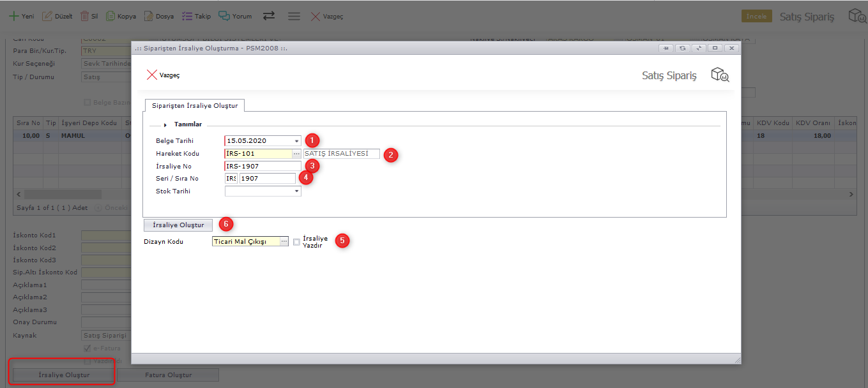Open the Takip checklist icon
This screenshot has height=388, width=868.
click(x=187, y=16)
